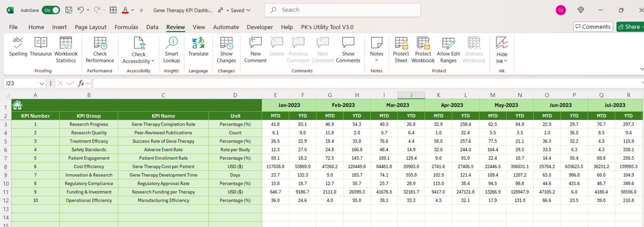Click the Insert Function fx icon

pos(81,83)
